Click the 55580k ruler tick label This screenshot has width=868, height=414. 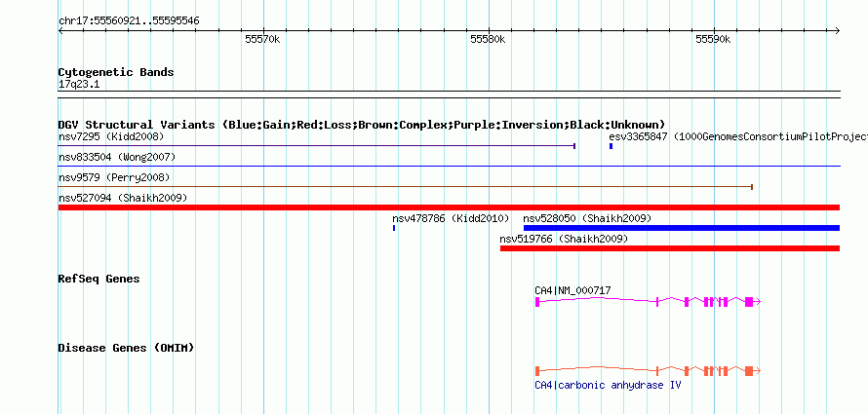coord(488,39)
